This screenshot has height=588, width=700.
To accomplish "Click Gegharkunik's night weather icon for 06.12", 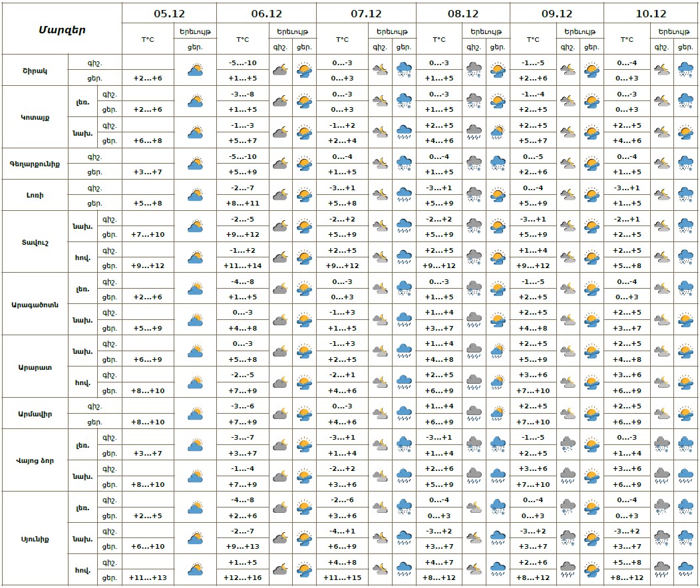I will [280, 164].
